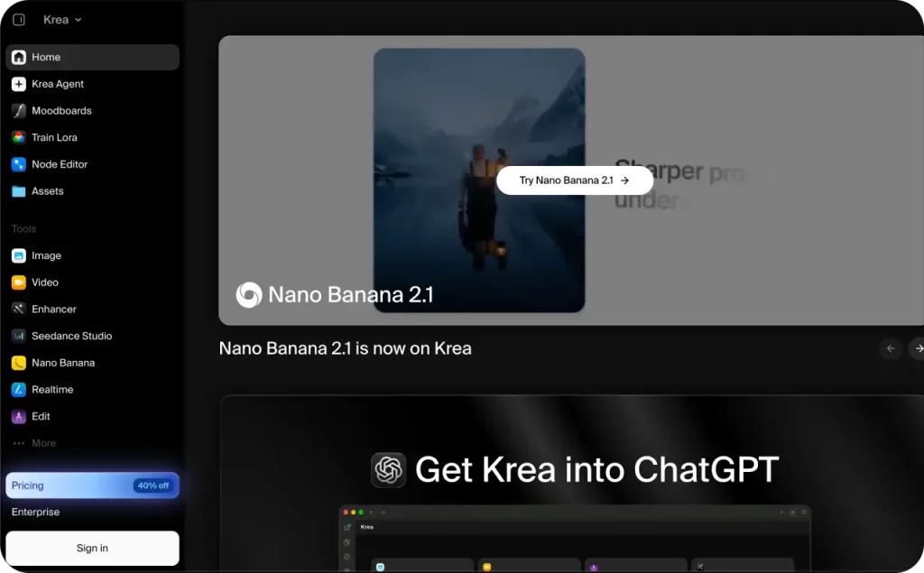Click the Video tool orange icon

[x=19, y=282]
